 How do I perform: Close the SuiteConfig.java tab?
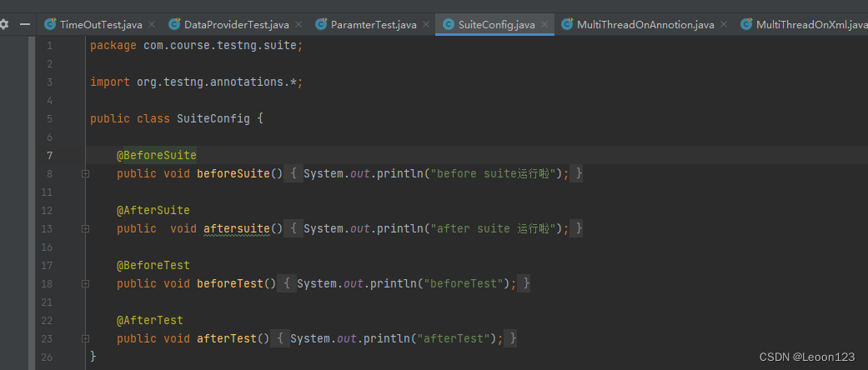click(x=544, y=25)
